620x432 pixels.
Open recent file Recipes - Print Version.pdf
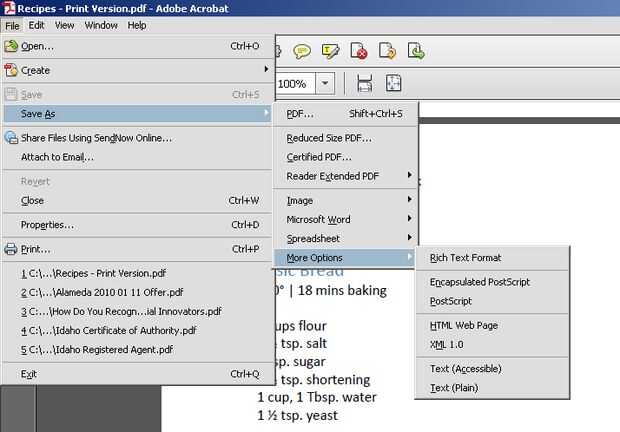(137, 273)
